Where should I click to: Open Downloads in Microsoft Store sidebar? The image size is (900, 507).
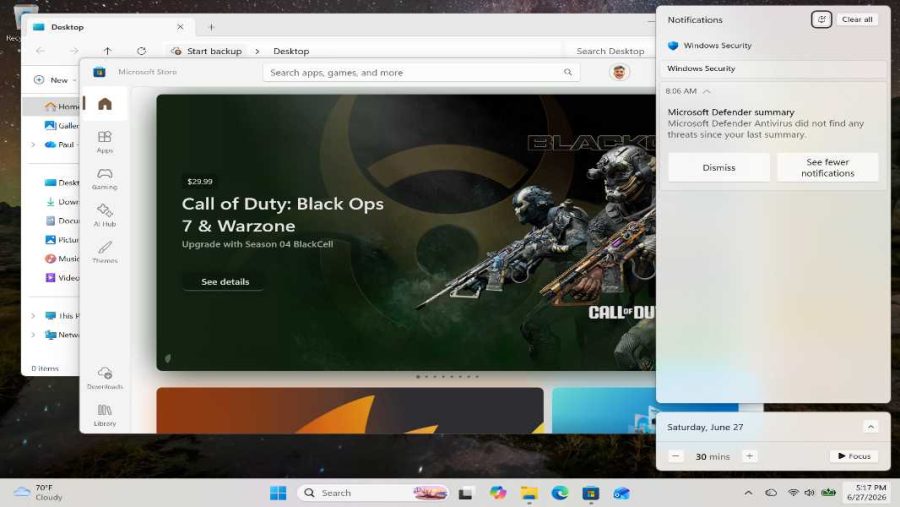click(x=104, y=378)
